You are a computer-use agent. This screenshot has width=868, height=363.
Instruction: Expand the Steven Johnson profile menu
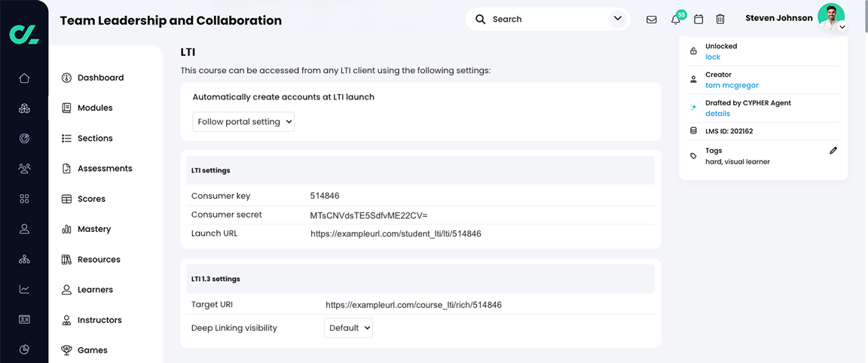[x=842, y=27]
